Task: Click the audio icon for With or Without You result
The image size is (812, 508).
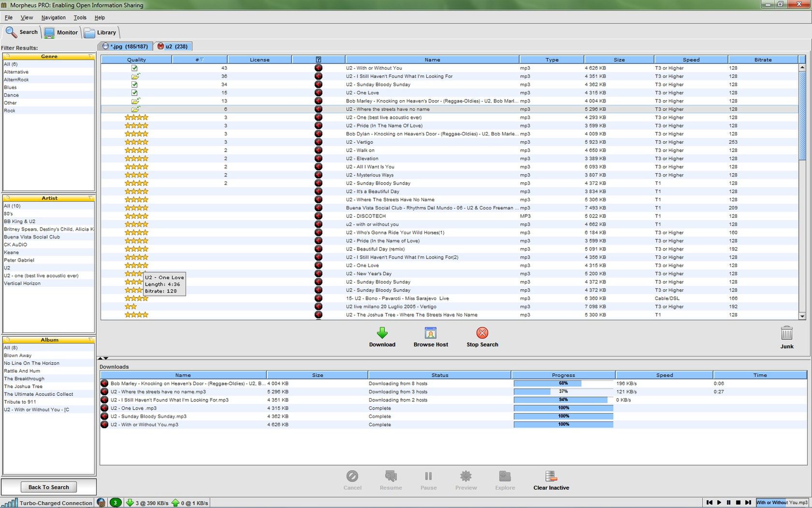Action: point(319,68)
